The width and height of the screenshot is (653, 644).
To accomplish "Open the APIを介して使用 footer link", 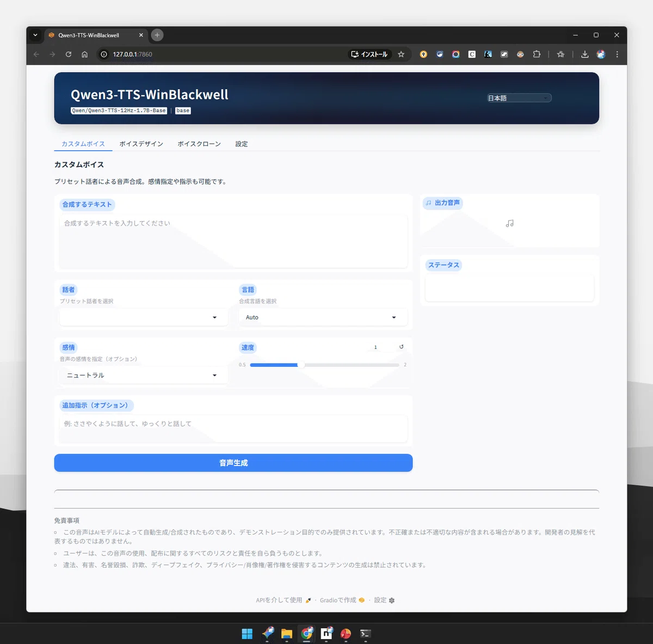I will click(x=284, y=600).
